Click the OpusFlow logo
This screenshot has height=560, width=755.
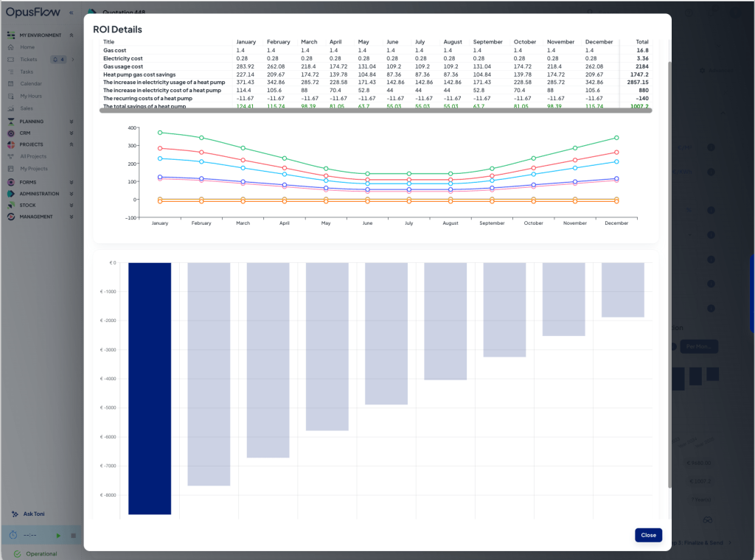coord(32,12)
